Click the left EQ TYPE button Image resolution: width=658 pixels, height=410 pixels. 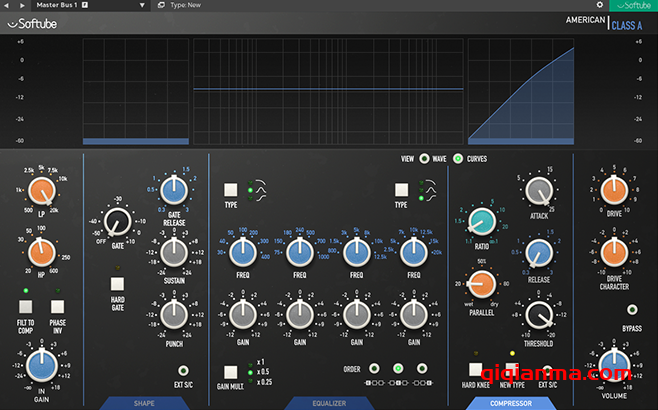(230, 189)
